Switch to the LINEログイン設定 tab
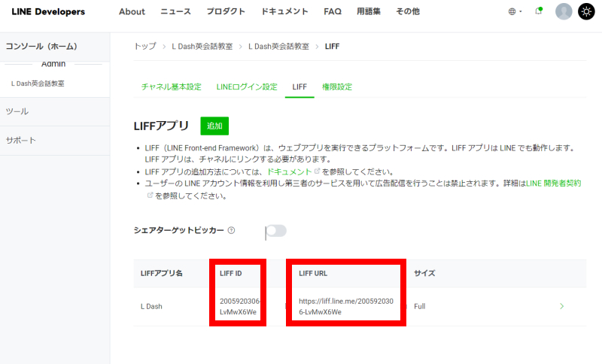Image resolution: width=602 pixels, height=364 pixels. click(x=247, y=87)
